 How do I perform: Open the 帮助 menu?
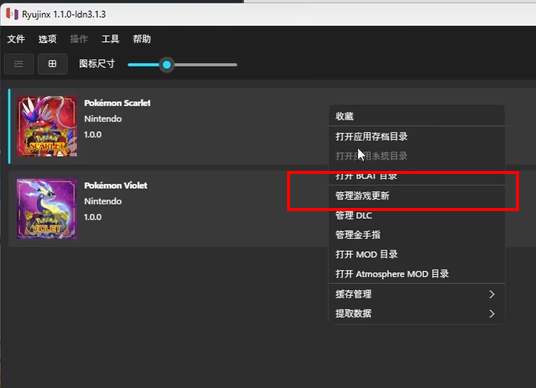pyautogui.click(x=142, y=39)
